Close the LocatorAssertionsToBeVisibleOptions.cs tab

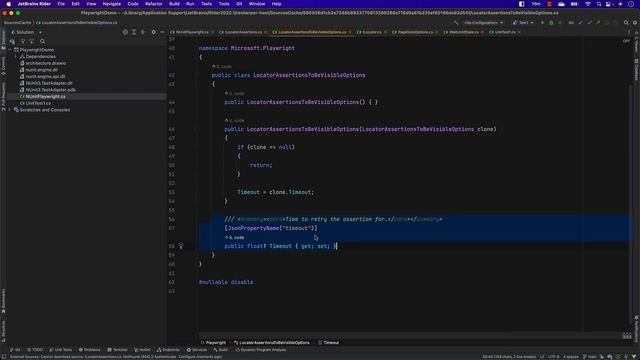click(x=350, y=32)
